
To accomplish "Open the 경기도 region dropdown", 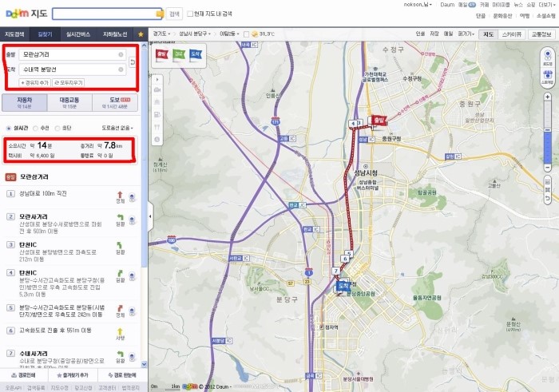I will [161, 34].
